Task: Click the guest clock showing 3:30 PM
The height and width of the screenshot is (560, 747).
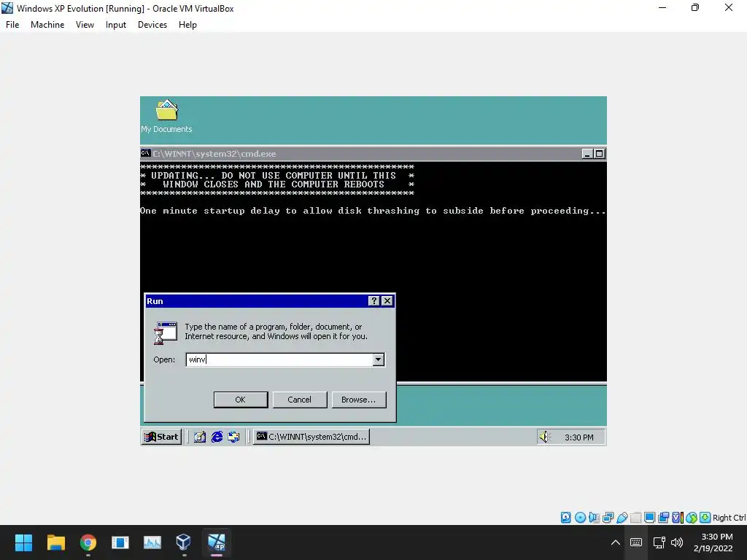Action: tap(578, 437)
